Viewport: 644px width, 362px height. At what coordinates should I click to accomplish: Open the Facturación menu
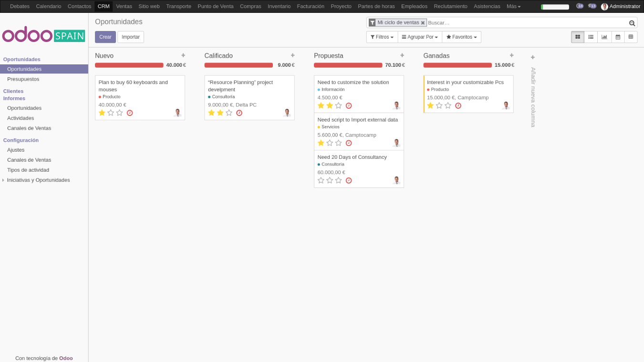click(x=311, y=6)
